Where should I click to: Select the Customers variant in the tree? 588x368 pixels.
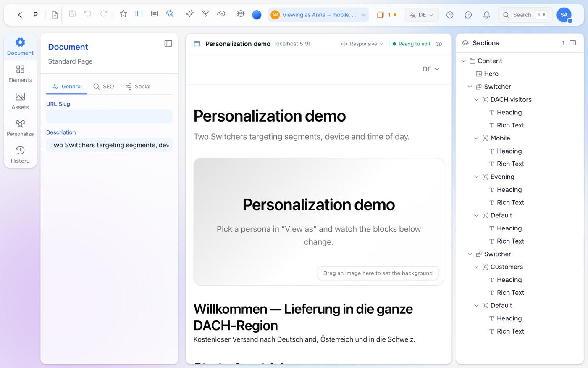pyautogui.click(x=507, y=267)
